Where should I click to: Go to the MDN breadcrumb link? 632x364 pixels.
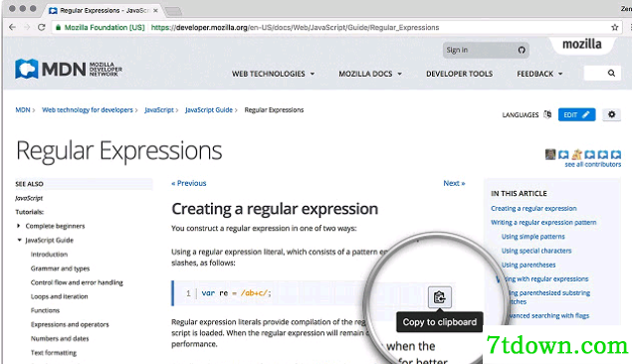pyautogui.click(x=23, y=110)
